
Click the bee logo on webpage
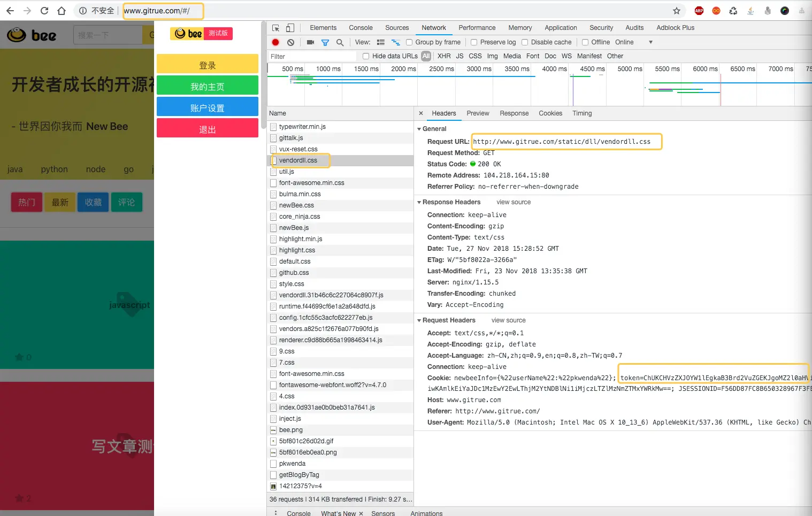pos(32,35)
